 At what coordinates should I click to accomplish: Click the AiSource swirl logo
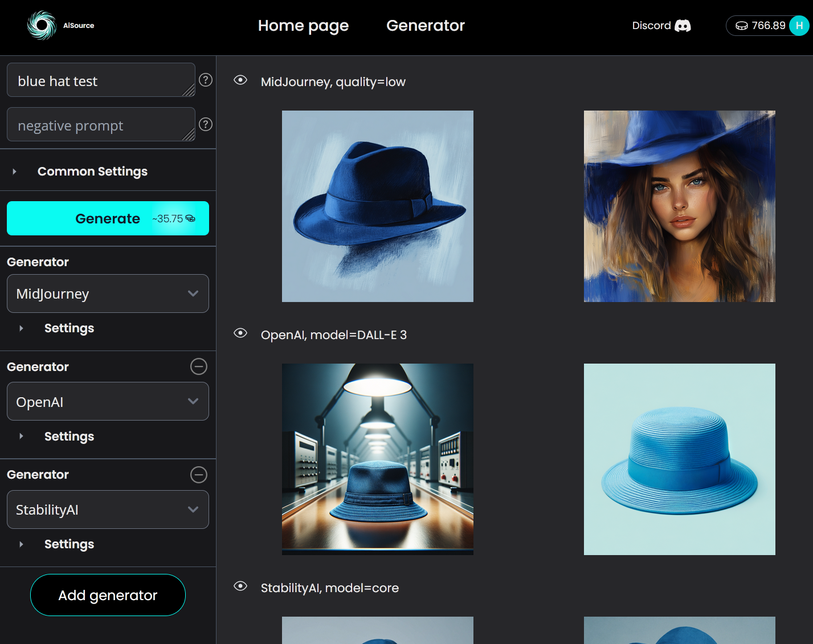tap(42, 26)
